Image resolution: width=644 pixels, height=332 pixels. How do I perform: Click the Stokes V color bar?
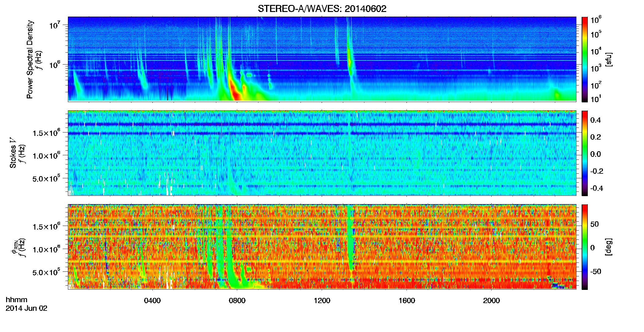(584, 153)
